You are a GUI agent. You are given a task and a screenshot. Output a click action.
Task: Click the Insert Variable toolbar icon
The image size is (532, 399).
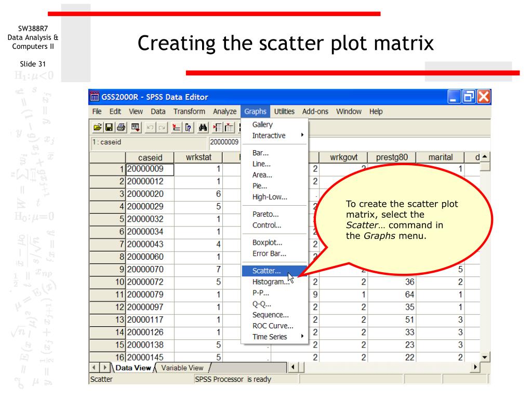[229, 128]
